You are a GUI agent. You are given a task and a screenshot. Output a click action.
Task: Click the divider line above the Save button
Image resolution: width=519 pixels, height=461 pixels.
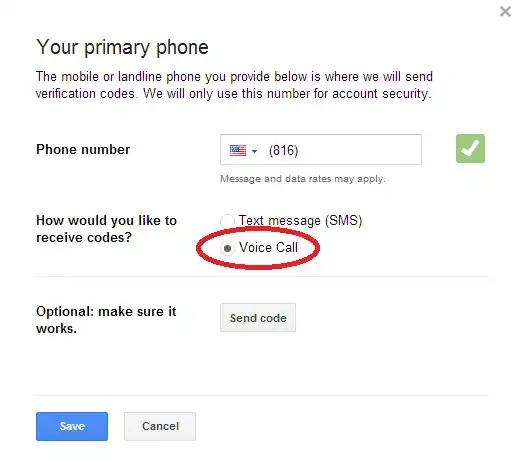[262, 396]
